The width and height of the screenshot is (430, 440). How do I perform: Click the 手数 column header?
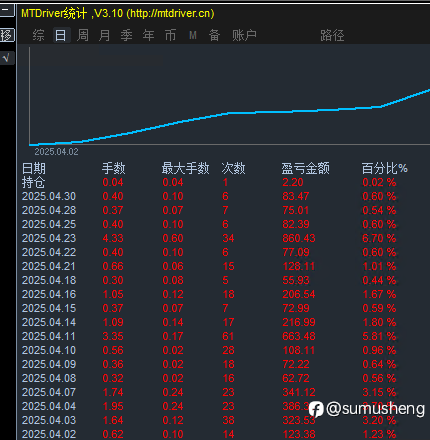114,168
